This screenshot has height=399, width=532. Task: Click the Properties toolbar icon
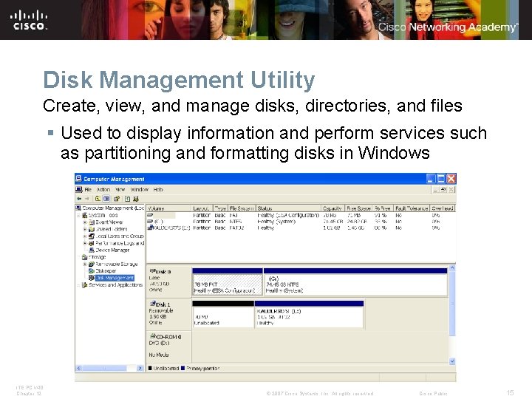click(x=117, y=199)
